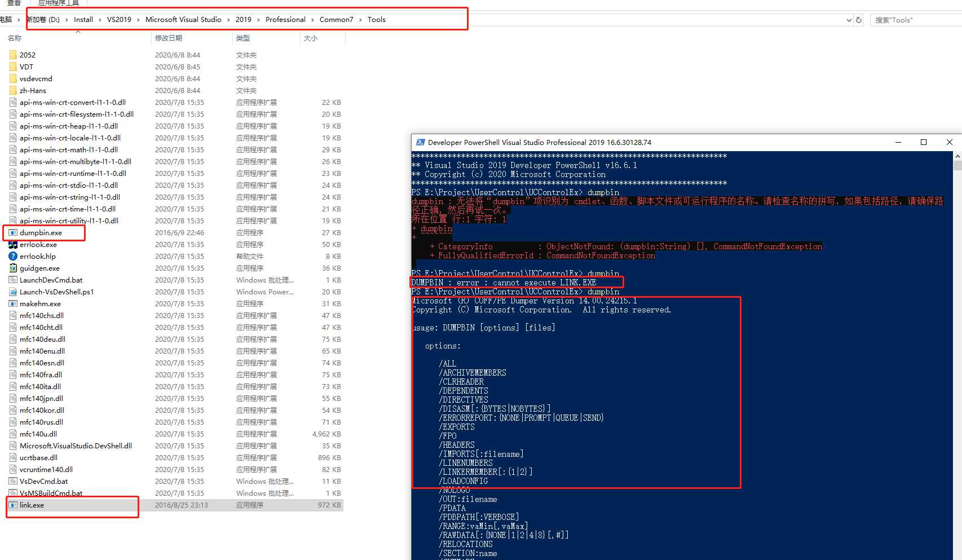Click the api-ms-win-crt-convert-l1-1-0.dll file icon
Screen dimensions: 962x560
point(13,102)
